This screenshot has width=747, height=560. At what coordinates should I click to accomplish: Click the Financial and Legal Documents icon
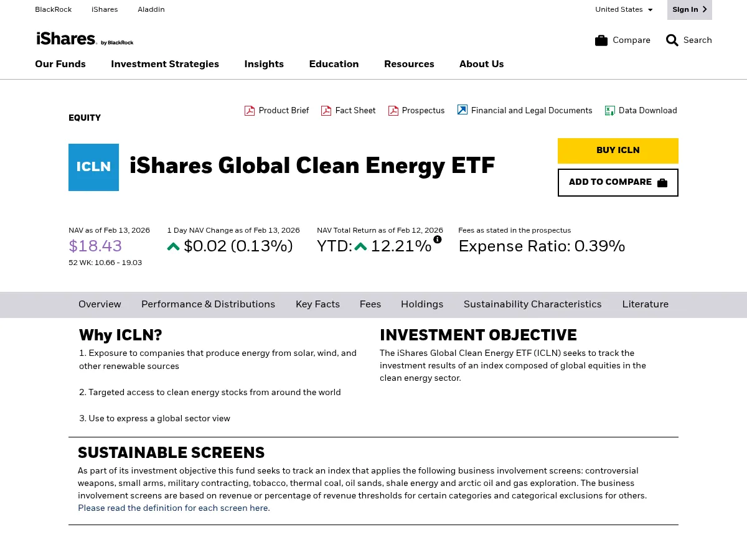pyautogui.click(x=462, y=110)
